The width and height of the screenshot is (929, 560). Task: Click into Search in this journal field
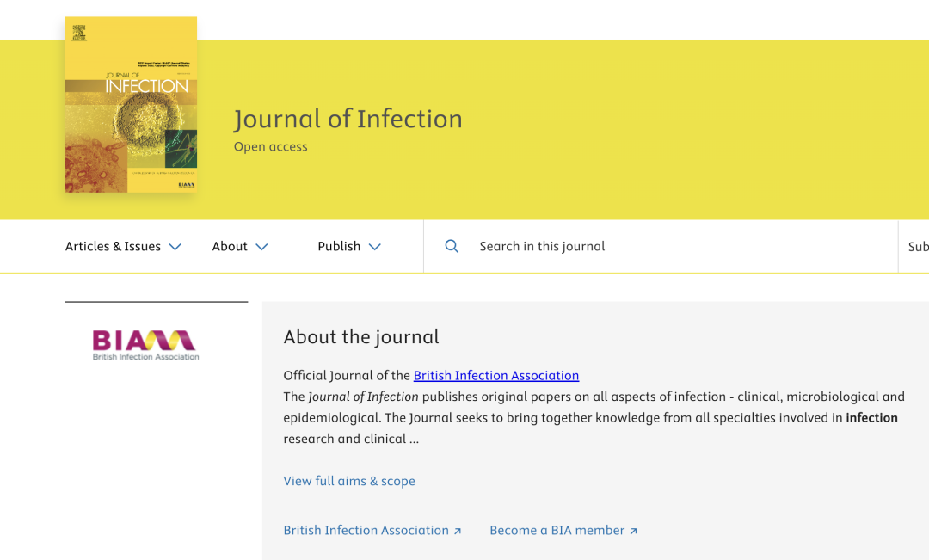[661, 247]
